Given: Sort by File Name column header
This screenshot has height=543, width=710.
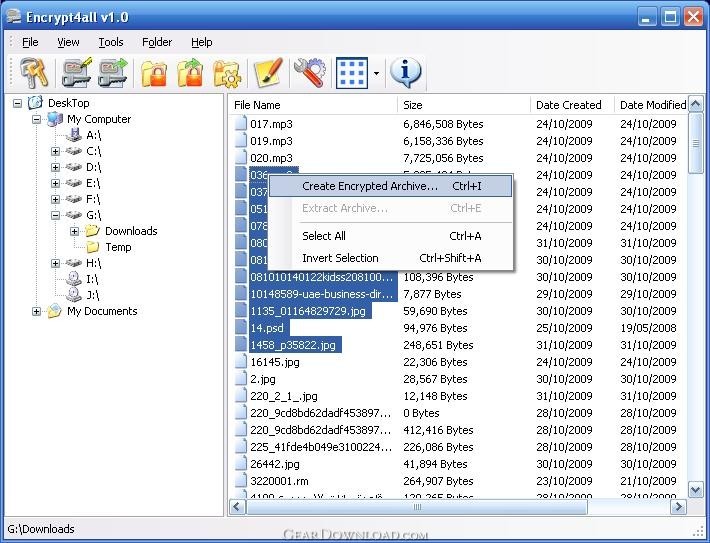Looking at the screenshot, I should coord(313,105).
